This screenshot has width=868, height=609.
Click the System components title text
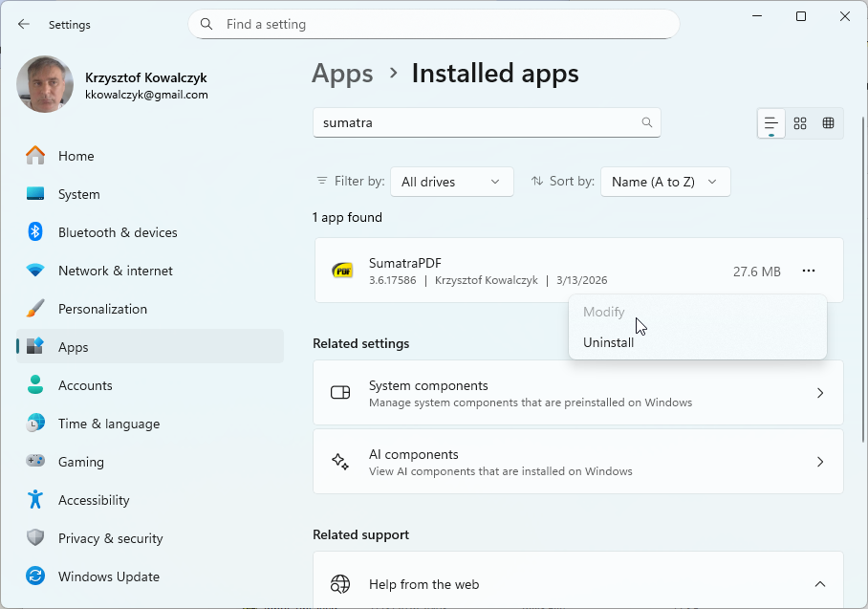pyautogui.click(x=428, y=385)
